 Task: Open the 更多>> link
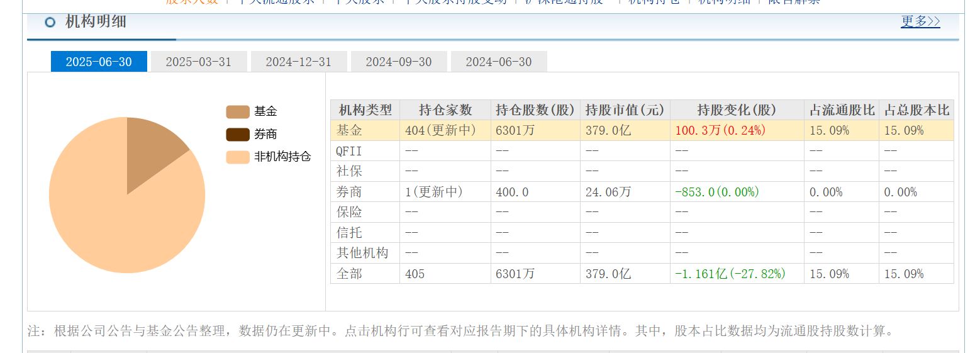pyautogui.click(x=920, y=21)
